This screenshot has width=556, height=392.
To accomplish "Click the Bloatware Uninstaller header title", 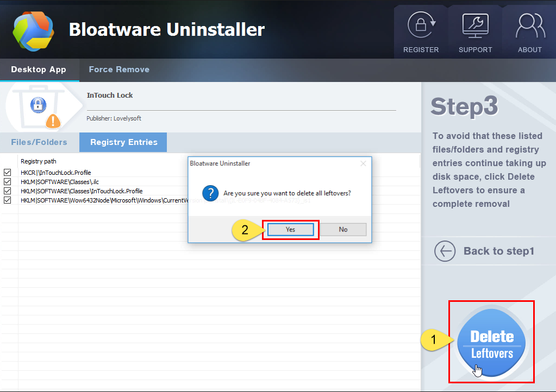I will click(x=167, y=29).
